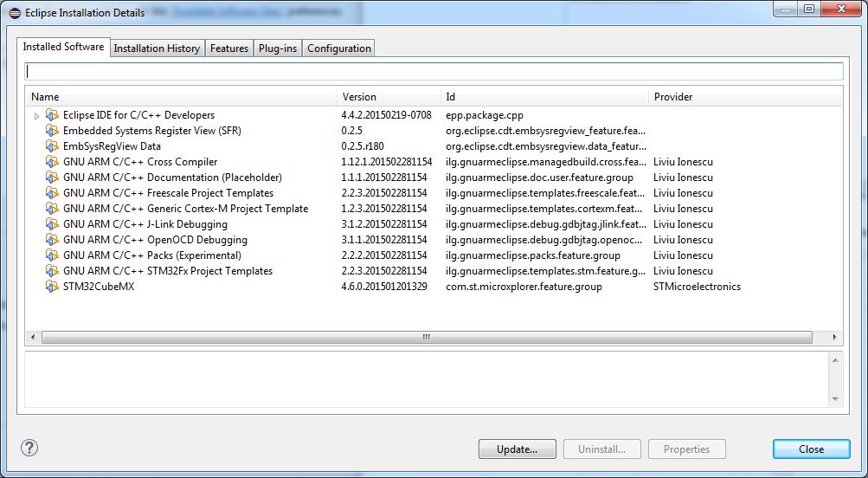Select GNU ARM C/C++ Freescale Project Templates
The height and width of the screenshot is (478, 868).
click(x=434, y=193)
